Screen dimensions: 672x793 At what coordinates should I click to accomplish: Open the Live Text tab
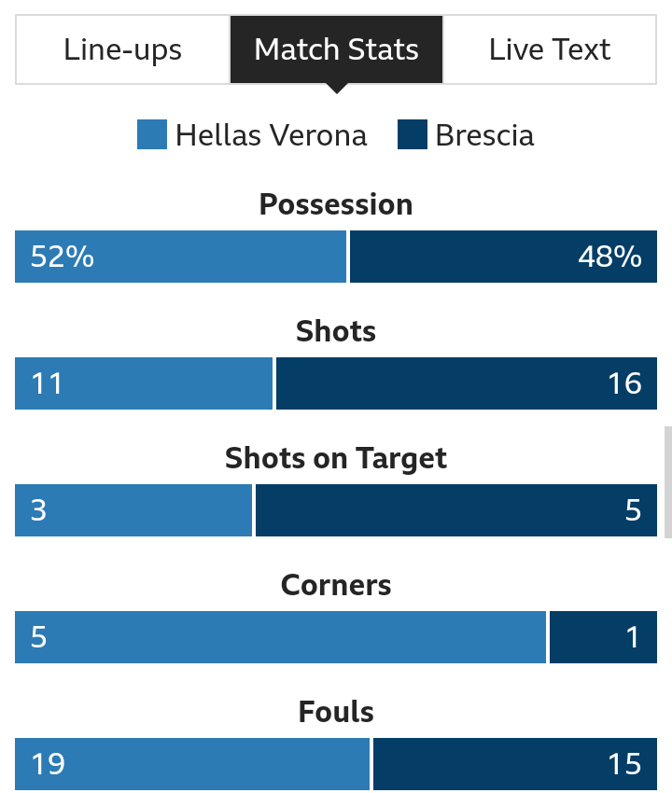pyautogui.click(x=550, y=49)
